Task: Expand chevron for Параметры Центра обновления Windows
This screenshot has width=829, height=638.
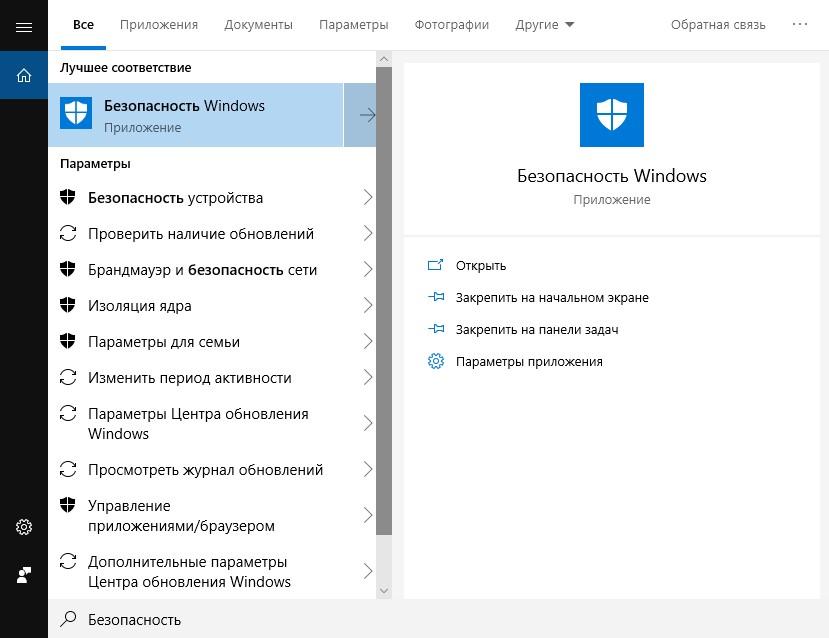Action: pos(368,423)
